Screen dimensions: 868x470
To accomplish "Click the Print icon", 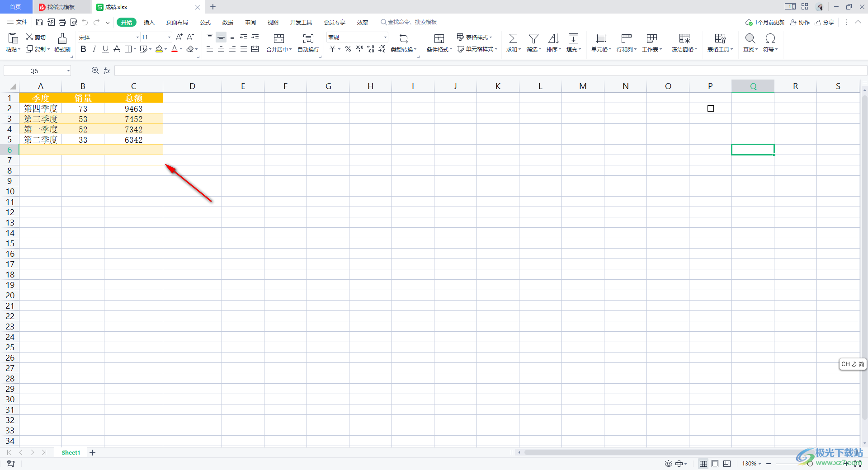I will click(x=62, y=22).
